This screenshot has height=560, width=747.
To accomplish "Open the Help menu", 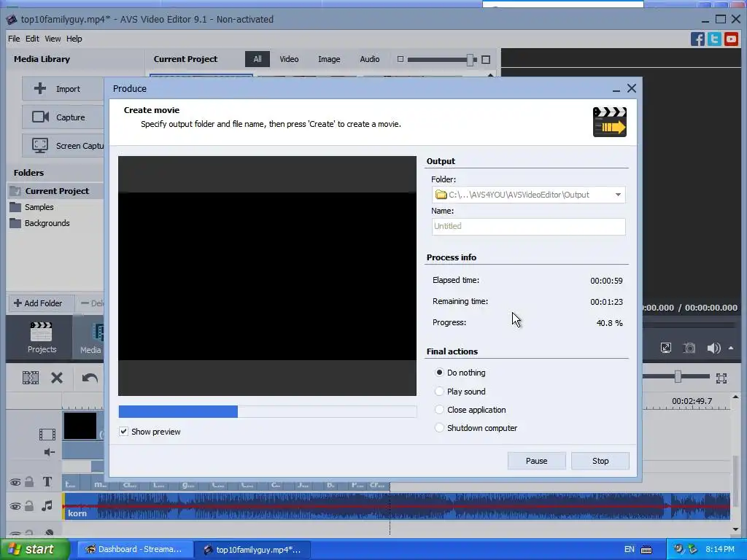I will [74, 39].
